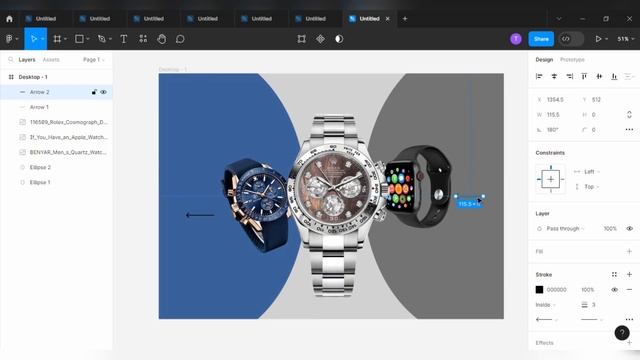Open start cap arrow dropdown
The height and width of the screenshot is (360, 640).
tap(546, 319)
